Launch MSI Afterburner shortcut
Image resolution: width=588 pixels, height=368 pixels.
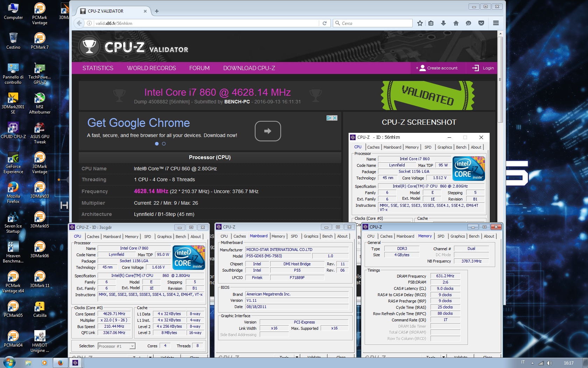(x=40, y=103)
